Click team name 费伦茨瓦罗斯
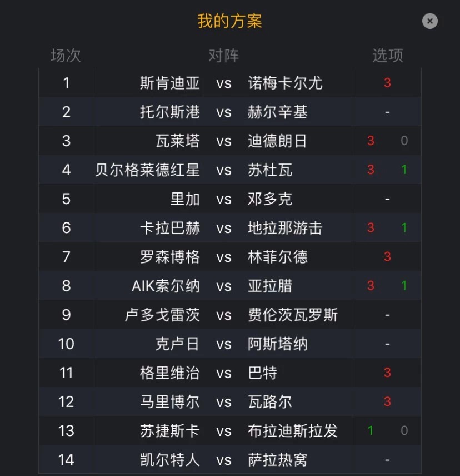This screenshot has width=460, height=476. click(293, 315)
